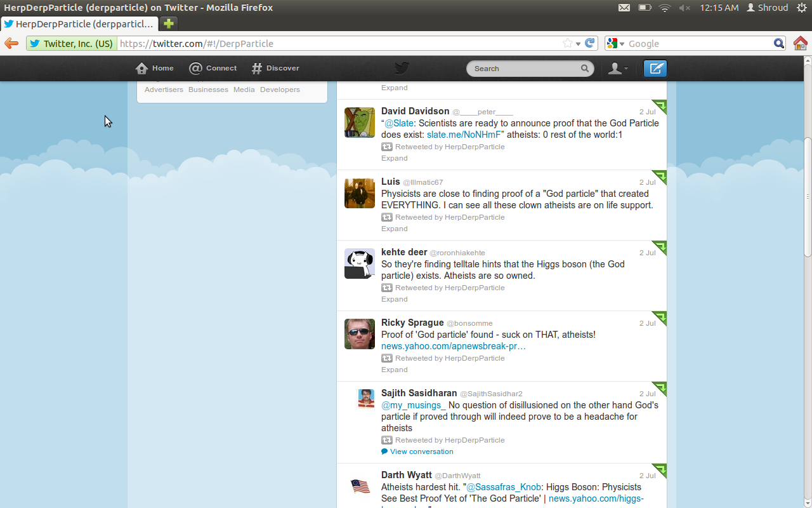The height and width of the screenshot is (508, 812).
Task: Open the news.yahoo.com/apnewsbreak link
Action: (454, 346)
